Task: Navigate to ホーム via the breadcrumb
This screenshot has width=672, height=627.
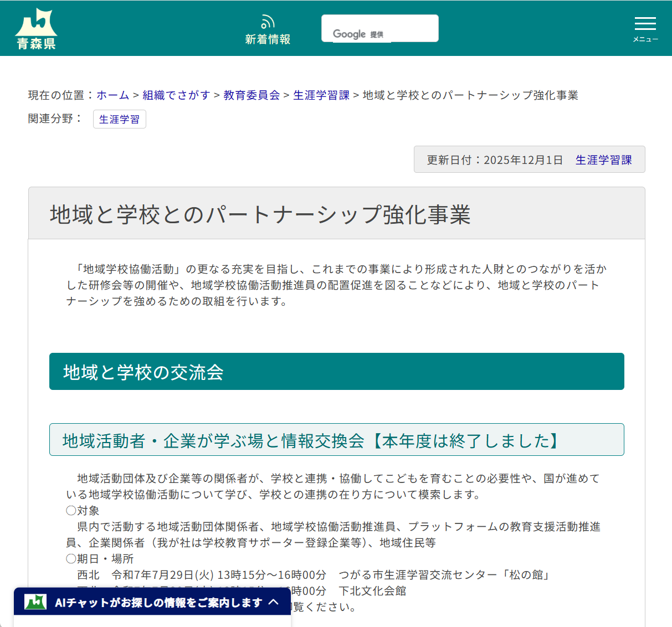Action: click(112, 95)
